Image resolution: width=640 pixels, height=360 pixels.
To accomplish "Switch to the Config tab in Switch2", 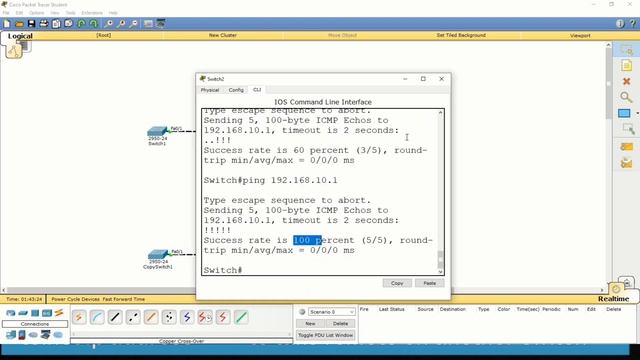I will tap(236, 90).
